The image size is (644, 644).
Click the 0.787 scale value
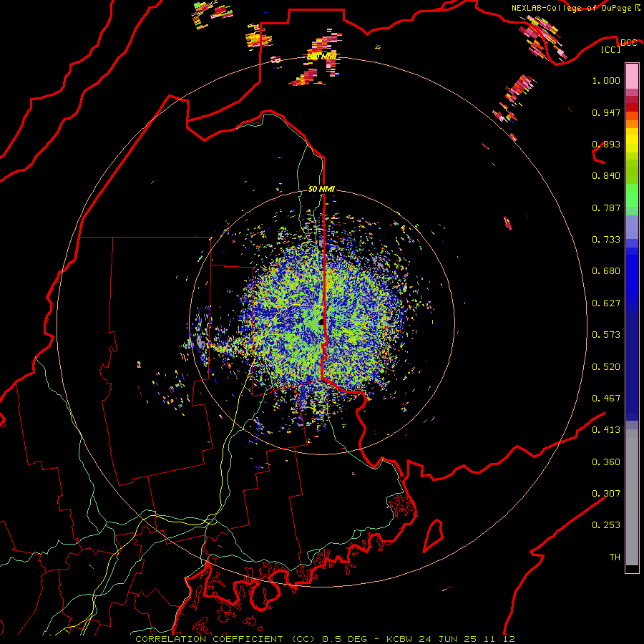pos(606,208)
